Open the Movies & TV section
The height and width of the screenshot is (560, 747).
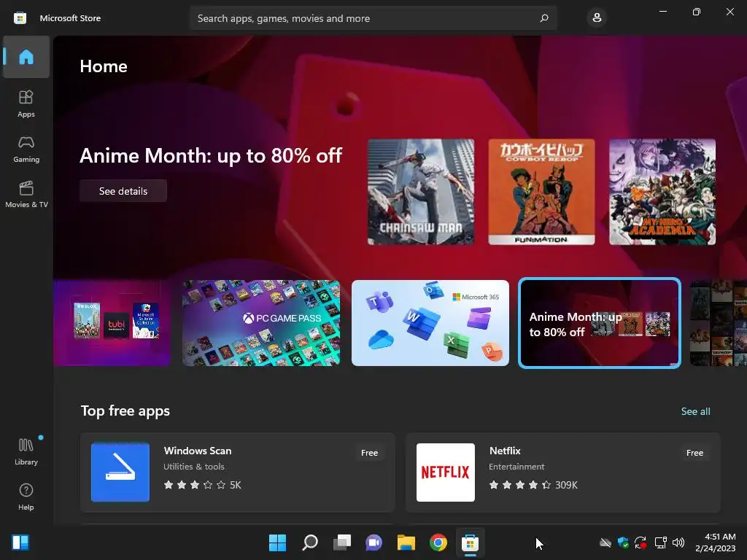[x=26, y=194]
